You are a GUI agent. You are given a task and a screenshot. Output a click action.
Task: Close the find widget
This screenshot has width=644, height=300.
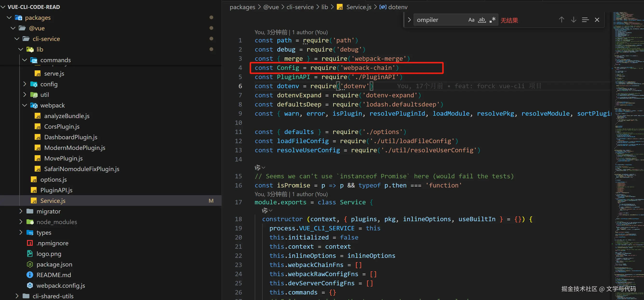coord(597,20)
